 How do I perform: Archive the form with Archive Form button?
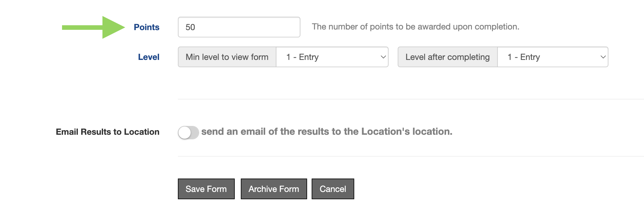coord(274,189)
